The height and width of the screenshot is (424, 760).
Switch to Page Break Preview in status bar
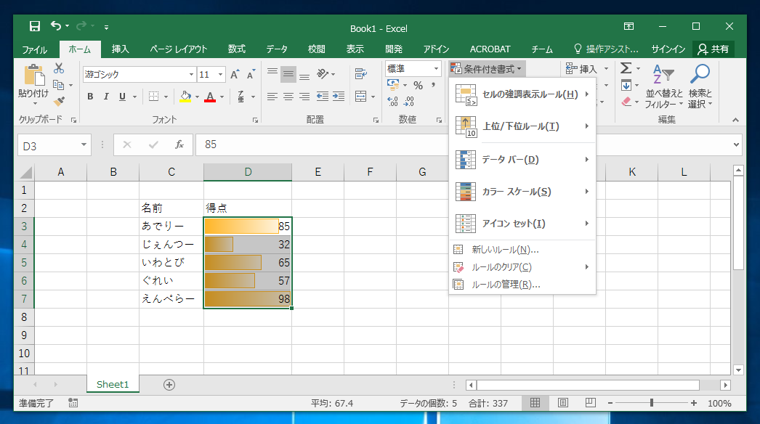point(590,403)
